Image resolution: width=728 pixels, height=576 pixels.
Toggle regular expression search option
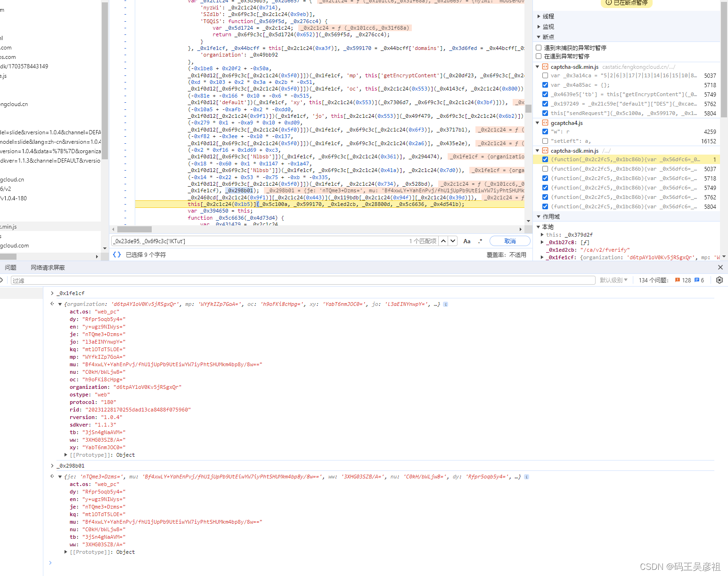coord(480,241)
